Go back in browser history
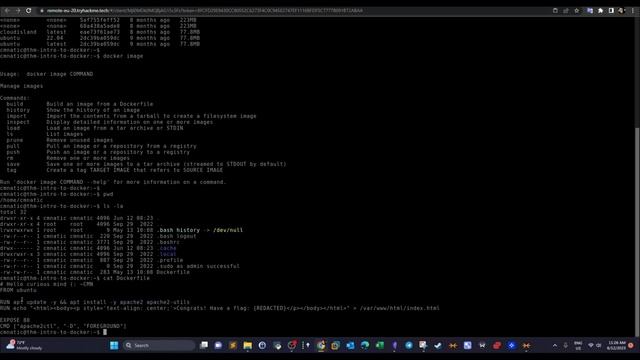The height and width of the screenshot is (360, 640). coord(7,11)
